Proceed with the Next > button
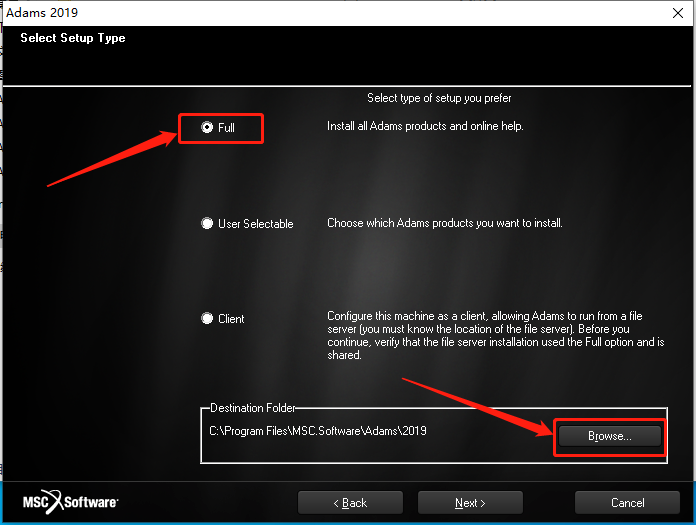Viewport: 696px width, 525px height. click(x=470, y=502)
